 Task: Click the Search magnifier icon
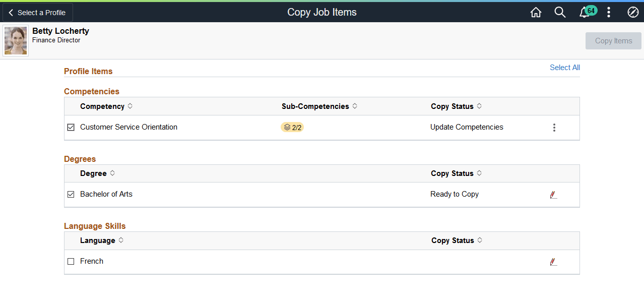[560, 12]
